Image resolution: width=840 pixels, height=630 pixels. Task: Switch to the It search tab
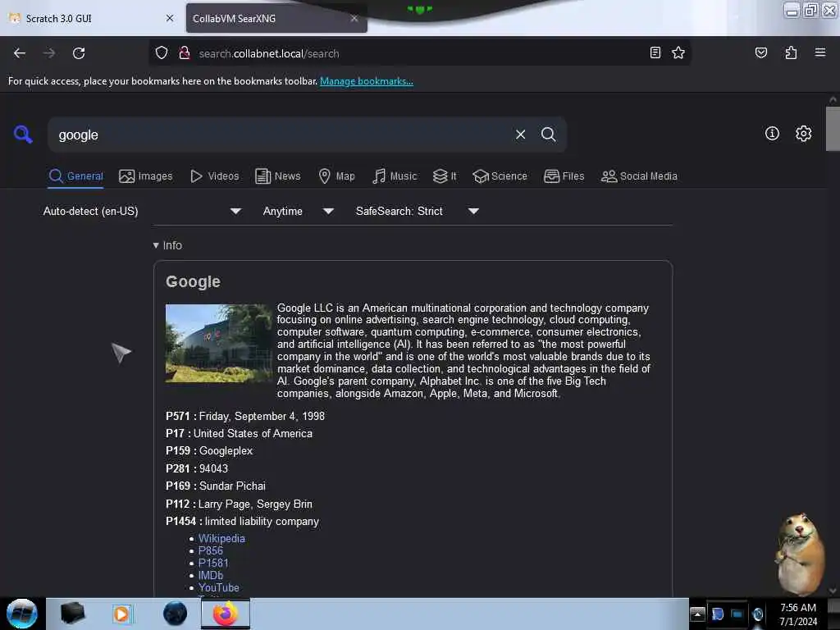(445, 176)
